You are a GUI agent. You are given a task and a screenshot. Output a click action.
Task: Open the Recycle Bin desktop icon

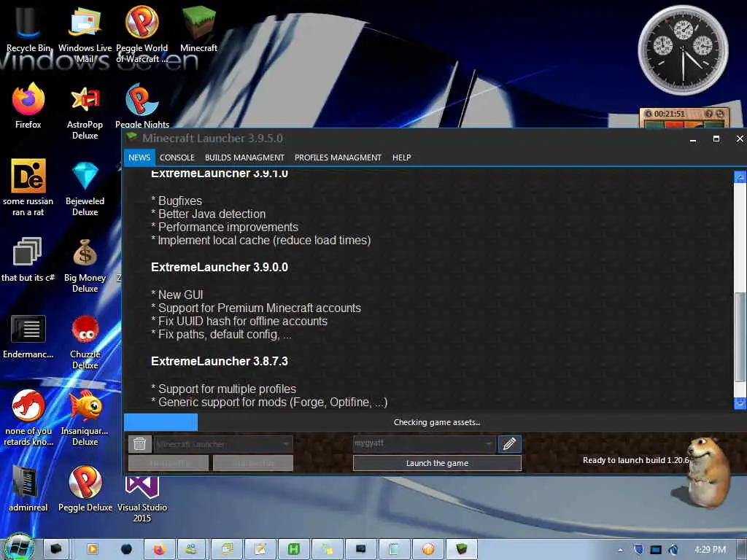[x=28, y=28]
